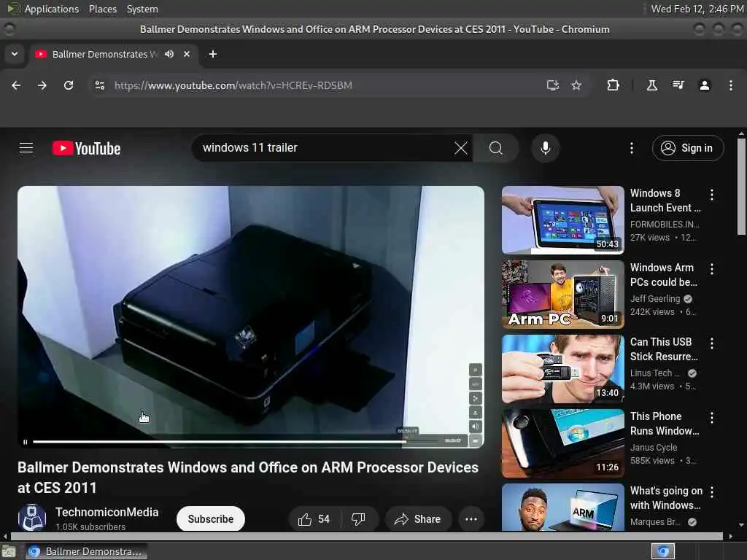
Task: Open Windows 8 Launch Event thumbnail
Action: [x=562, y=220]
